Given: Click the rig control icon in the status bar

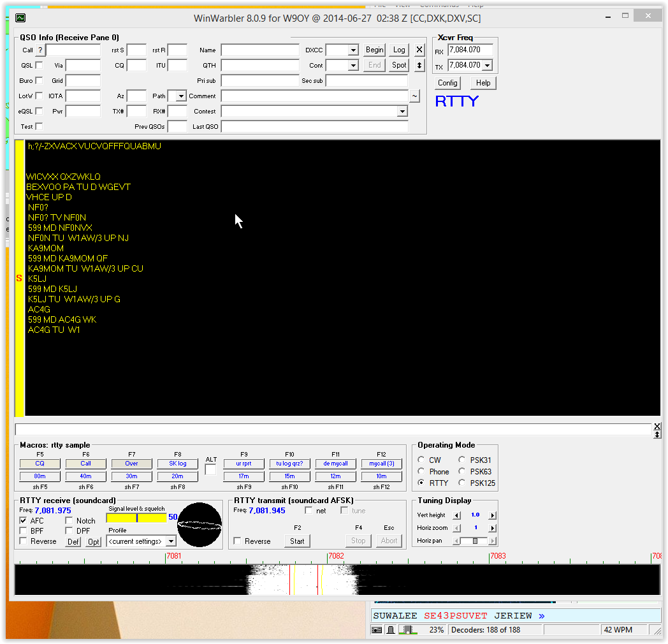Looking at the screenshot, I should 377,629.
